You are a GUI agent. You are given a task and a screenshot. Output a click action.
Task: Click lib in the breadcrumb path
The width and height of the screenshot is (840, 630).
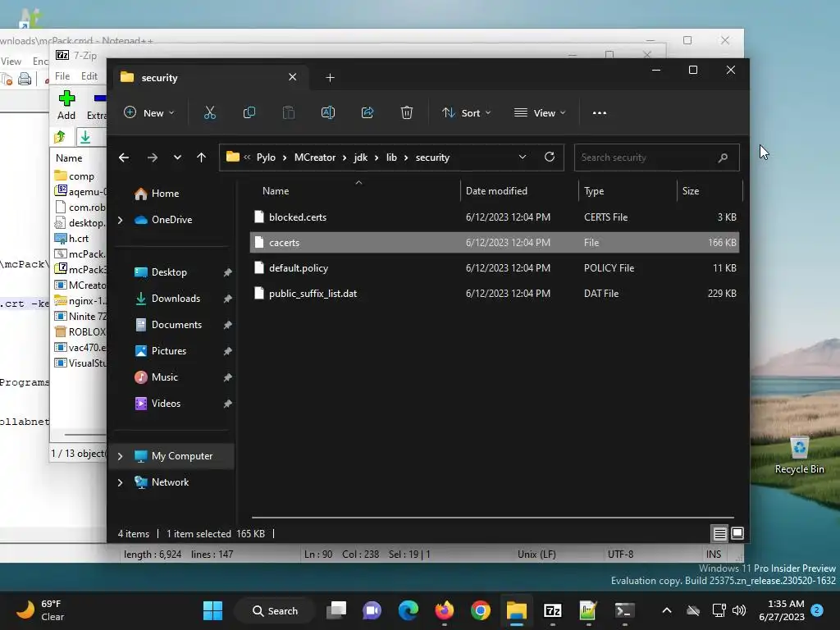[x=391, y=157]
